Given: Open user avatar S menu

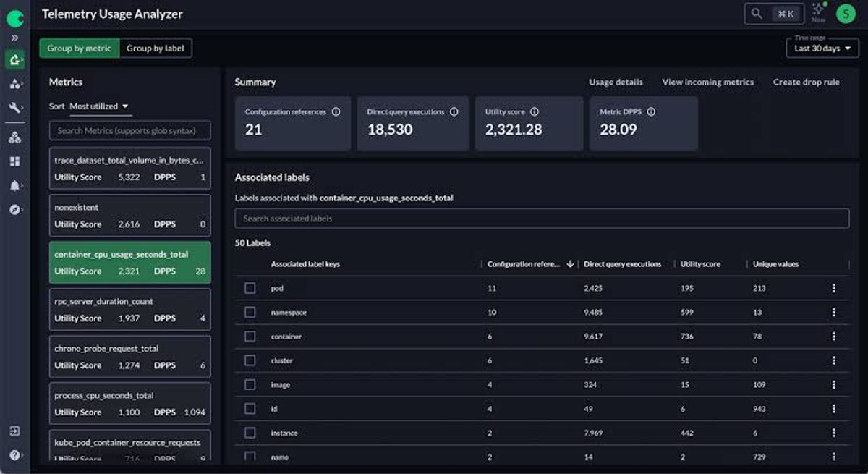Looking at the screenshot, I should pyautogui.click(x=845, y=13).
